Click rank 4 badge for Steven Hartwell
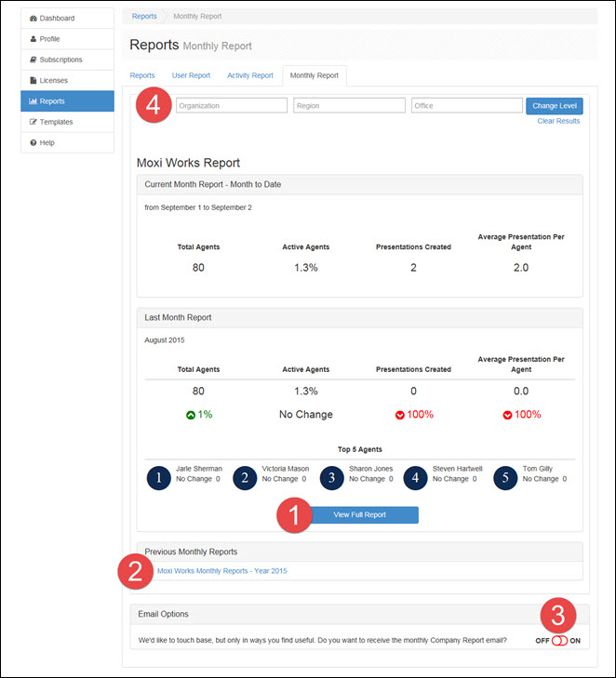Image resolution: width=616 pixels, height=678 pixels. (415, 478)
